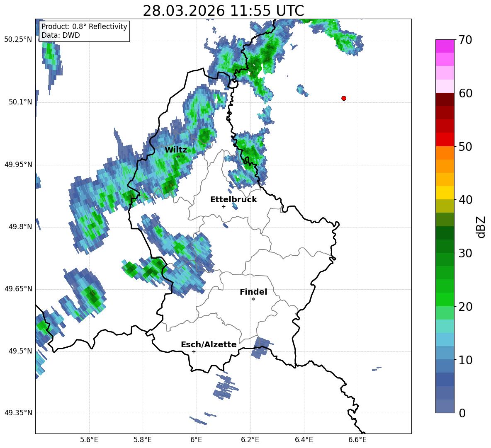
Task: Click the 10 dBZ colorbar tick label
Action: click(466, 360)
